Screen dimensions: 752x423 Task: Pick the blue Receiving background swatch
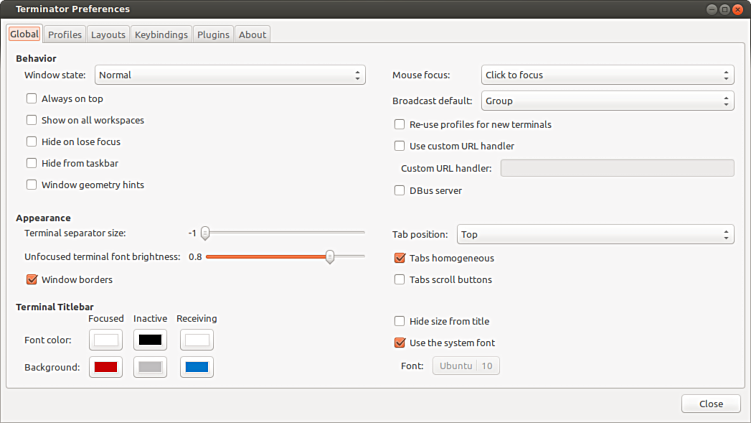[197, 367]
